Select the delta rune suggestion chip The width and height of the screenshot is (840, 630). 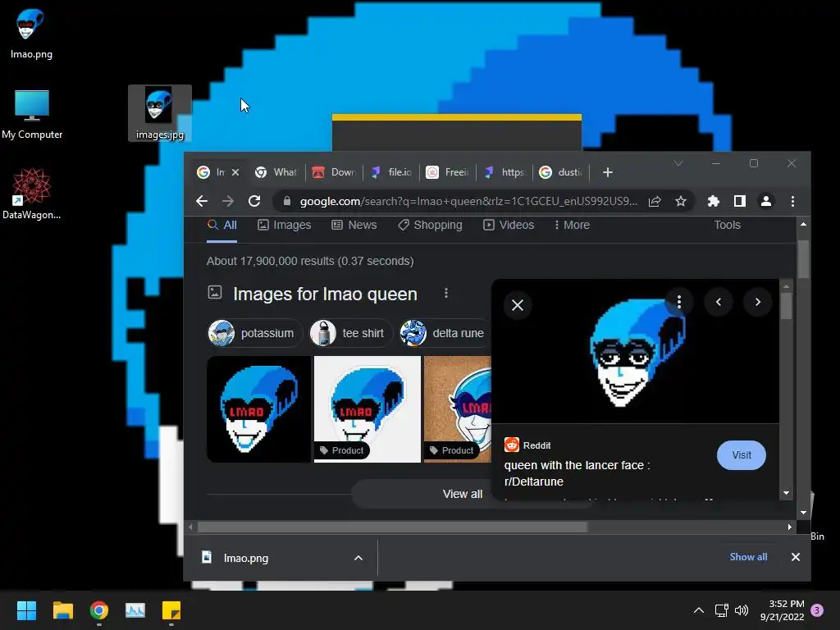444,333
